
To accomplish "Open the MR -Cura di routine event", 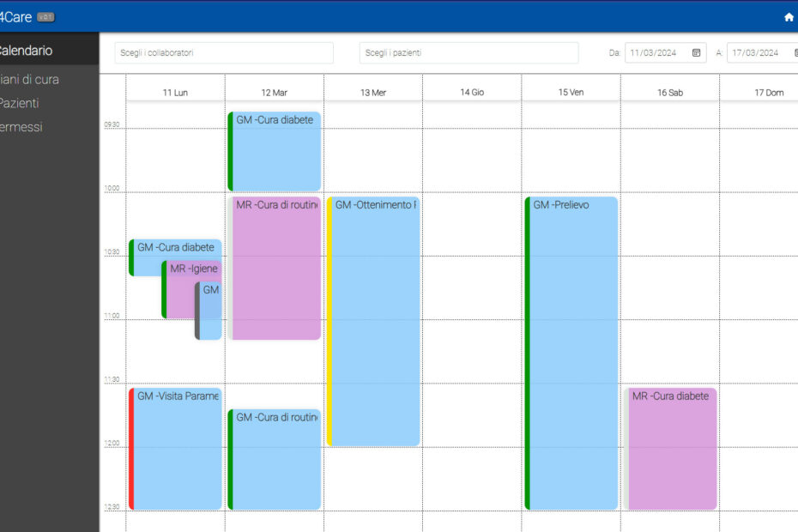I will [x=275, y=269].
